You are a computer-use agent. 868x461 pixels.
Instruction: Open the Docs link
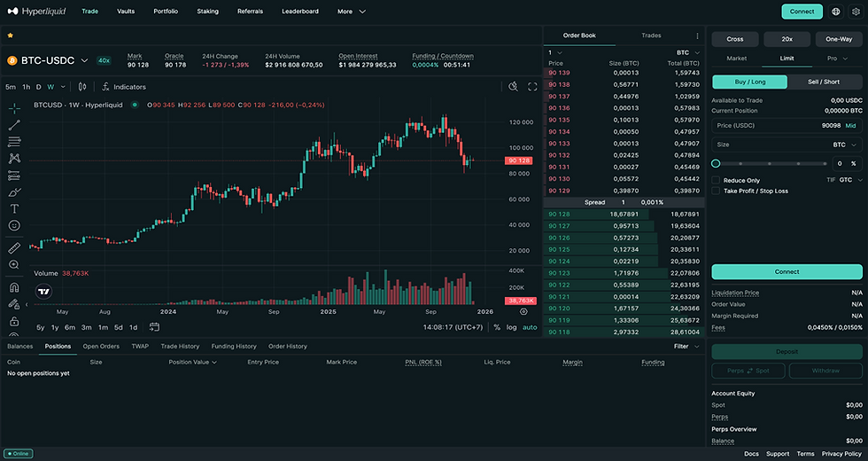click(751, 454)
